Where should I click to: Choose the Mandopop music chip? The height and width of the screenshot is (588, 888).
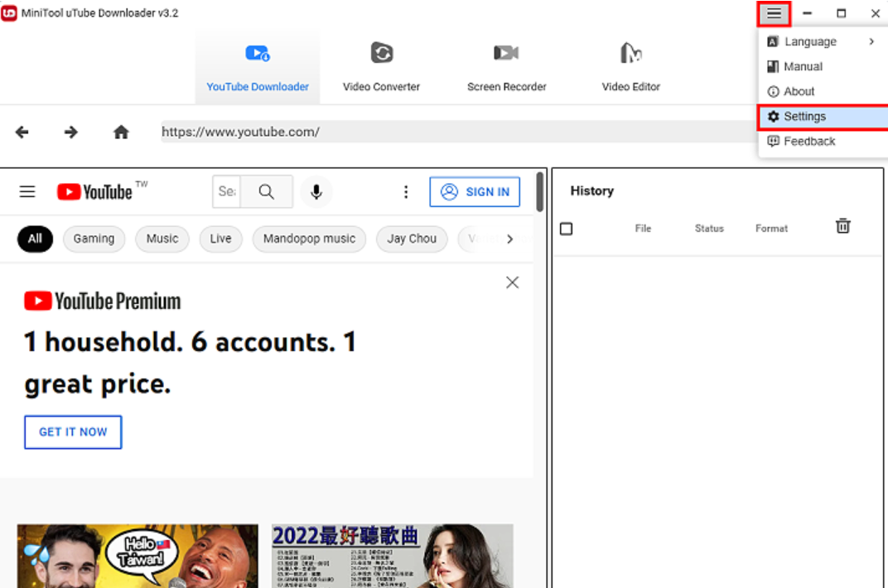(309, 239)
